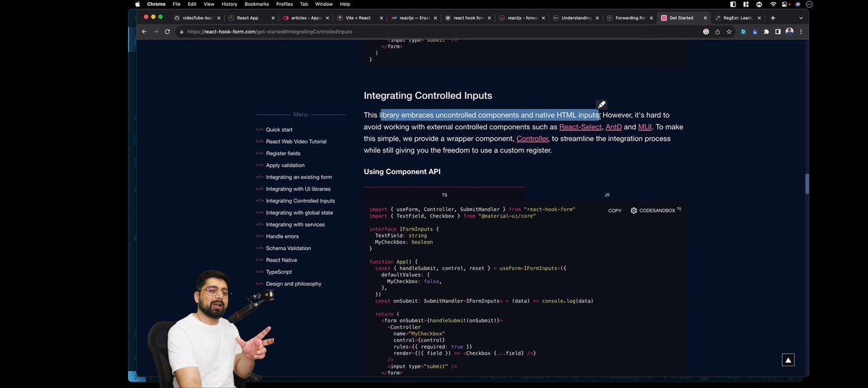Expand the tab search chevron

coord(801,17)
